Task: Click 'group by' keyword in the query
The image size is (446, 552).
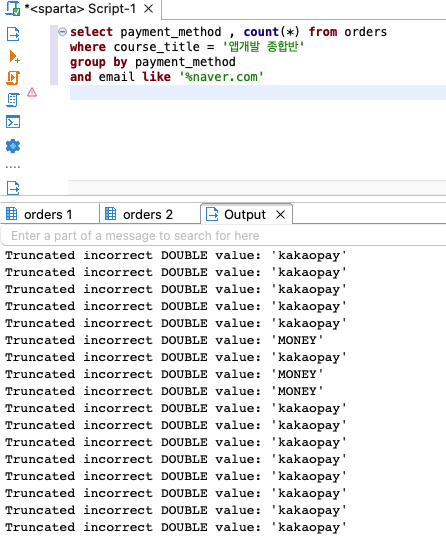Action: (99, 62)
